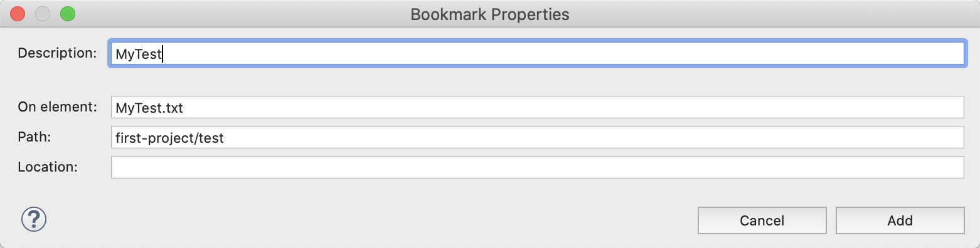The width and height of the screenshot is (980, 248).
Task: Click the first-project/test path text
Action: pos(169,138)
